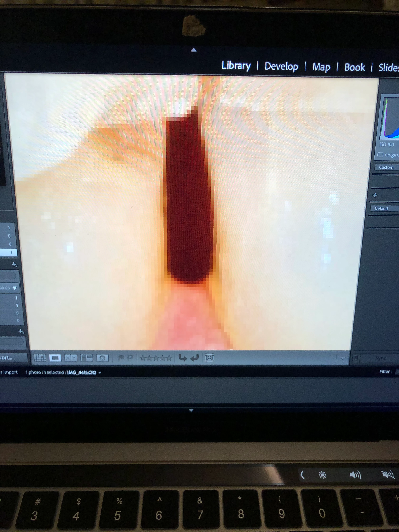Image resolution: width=399 pixels, height=532 pixels.
Task: Choose Custom saved preset selector
Action: pos(386,167)
